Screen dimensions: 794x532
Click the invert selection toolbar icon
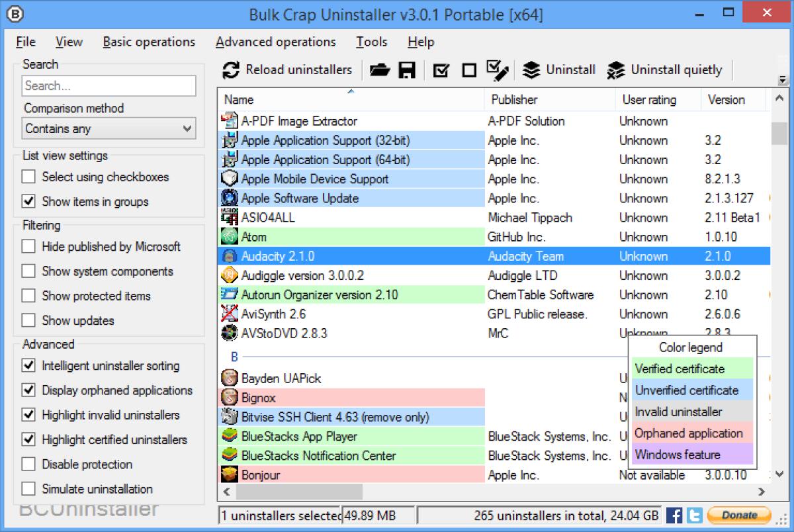(x=497, y=69)
